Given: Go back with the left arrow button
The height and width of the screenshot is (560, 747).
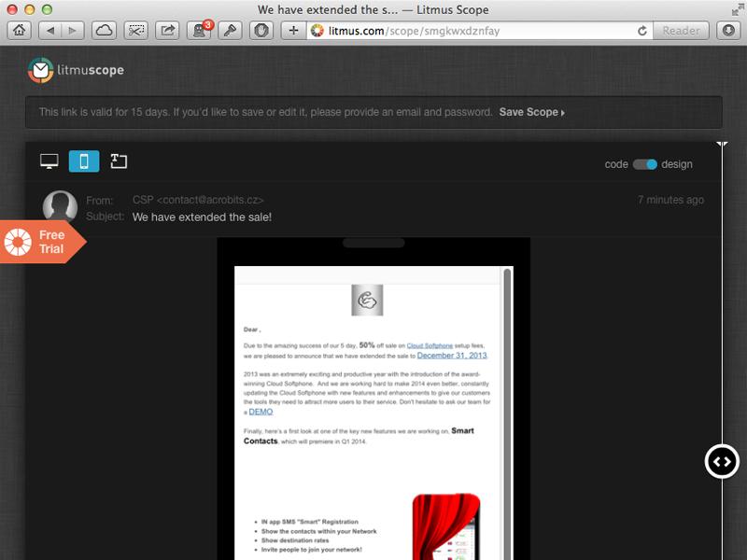Looking at the screenshot, I should point(50,31).
